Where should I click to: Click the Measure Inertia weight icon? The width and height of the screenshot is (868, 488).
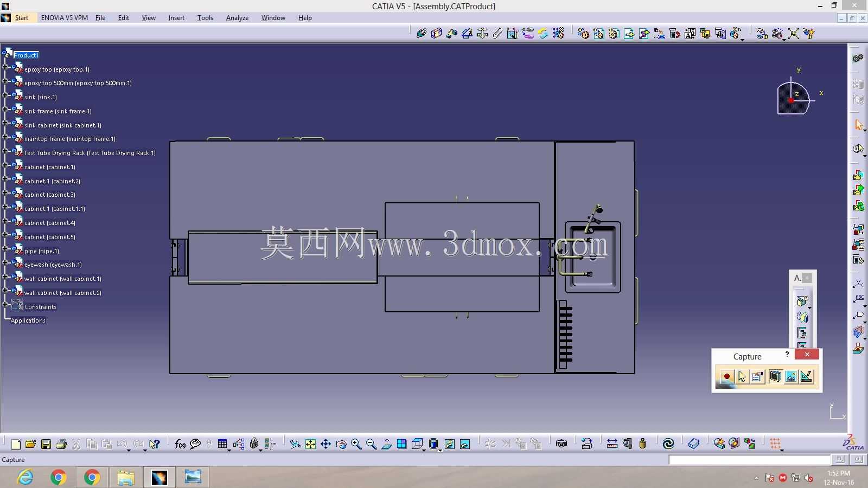(x=643, y=444)
